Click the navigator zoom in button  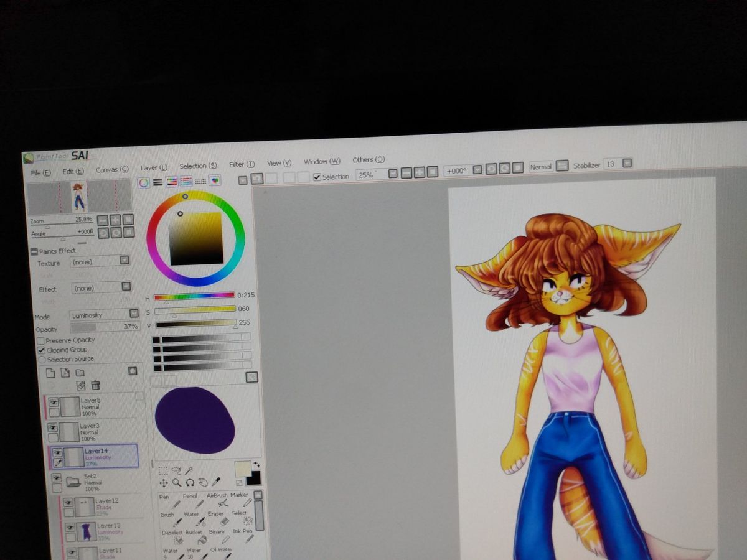[115, 219]
